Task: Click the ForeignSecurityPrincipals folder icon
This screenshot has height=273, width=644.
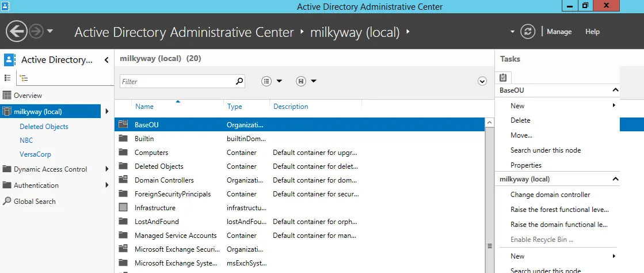Action: pos(123,194)
